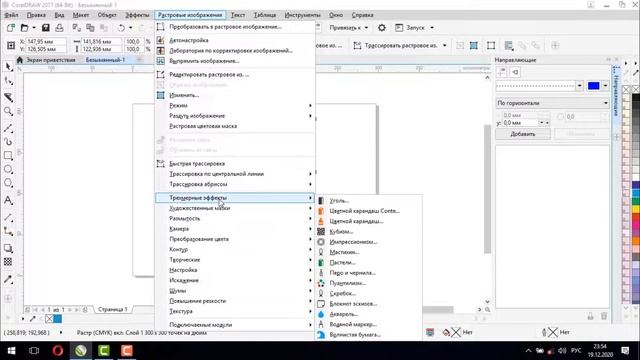Switch to the Безымянный-1 document tab
640x360 pixels.
[105, 60]
